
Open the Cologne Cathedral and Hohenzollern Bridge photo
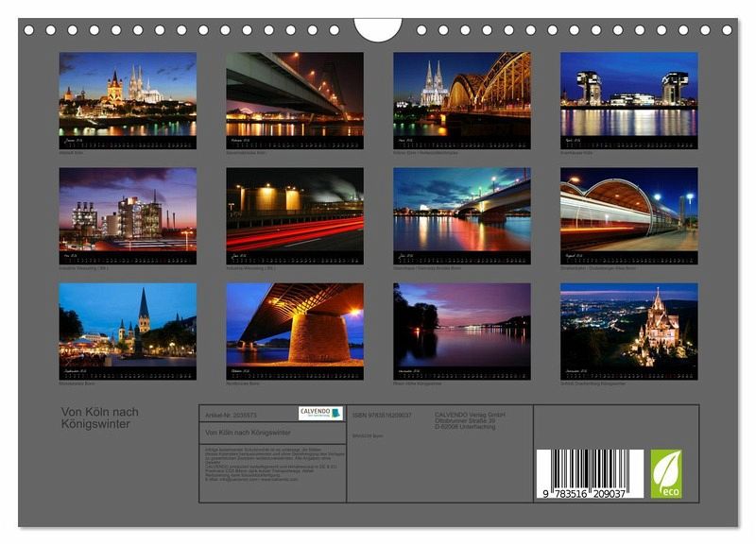(x=461, y=94)
